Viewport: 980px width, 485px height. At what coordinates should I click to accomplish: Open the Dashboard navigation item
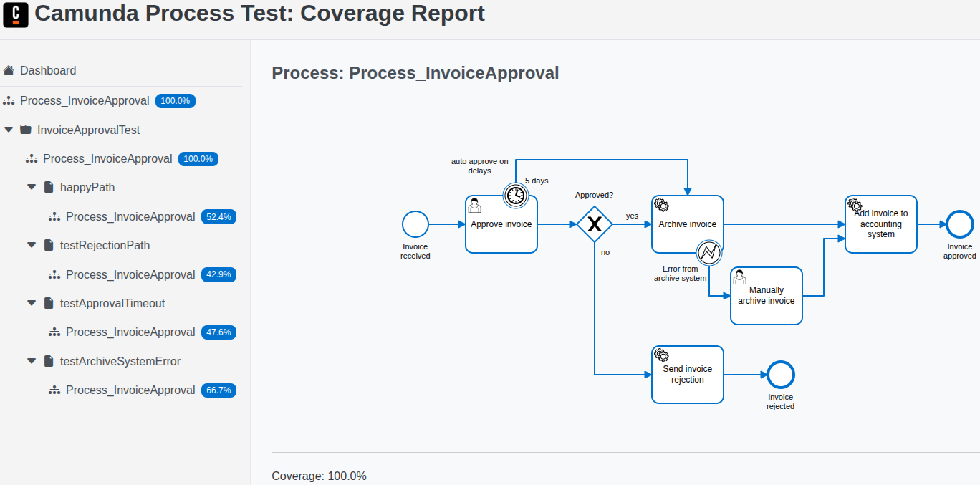tap(47, 70)
